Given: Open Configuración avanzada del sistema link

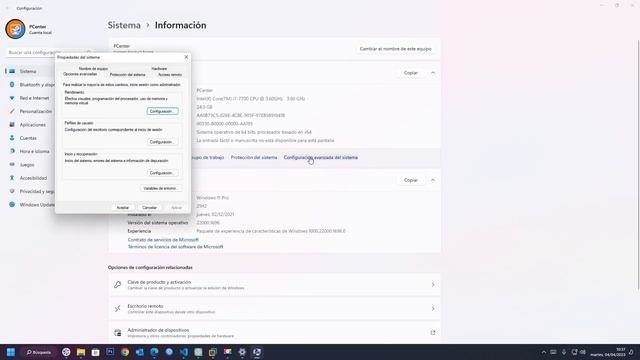Looking at the screenshot, I should [x=321, y=158].
